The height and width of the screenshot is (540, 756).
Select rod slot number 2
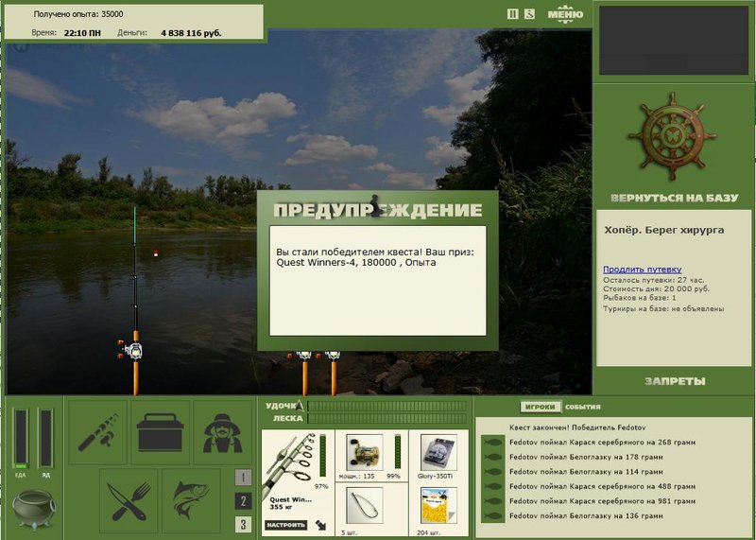point(243,501)
